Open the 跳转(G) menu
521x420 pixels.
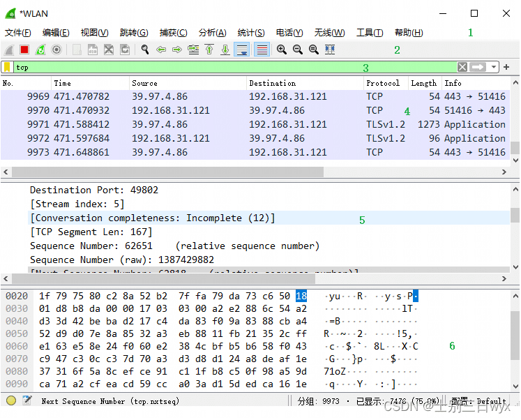coord(134,33)
